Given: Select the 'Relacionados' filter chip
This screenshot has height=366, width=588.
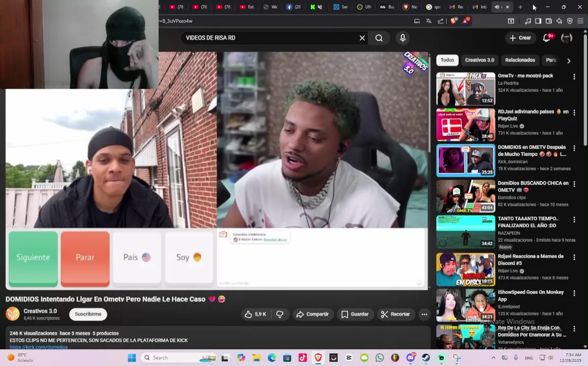Looking at the screenshot, I should (520, 60).
